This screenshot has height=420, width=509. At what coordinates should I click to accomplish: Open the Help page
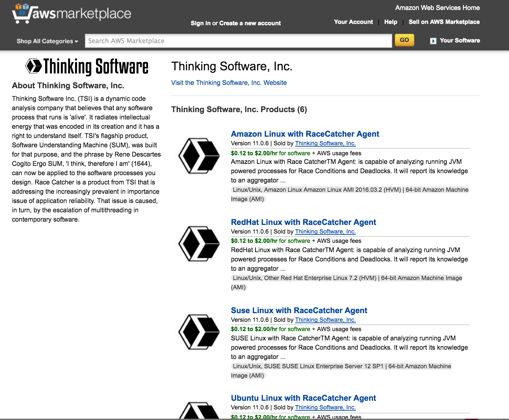click(x=391, y=22)
